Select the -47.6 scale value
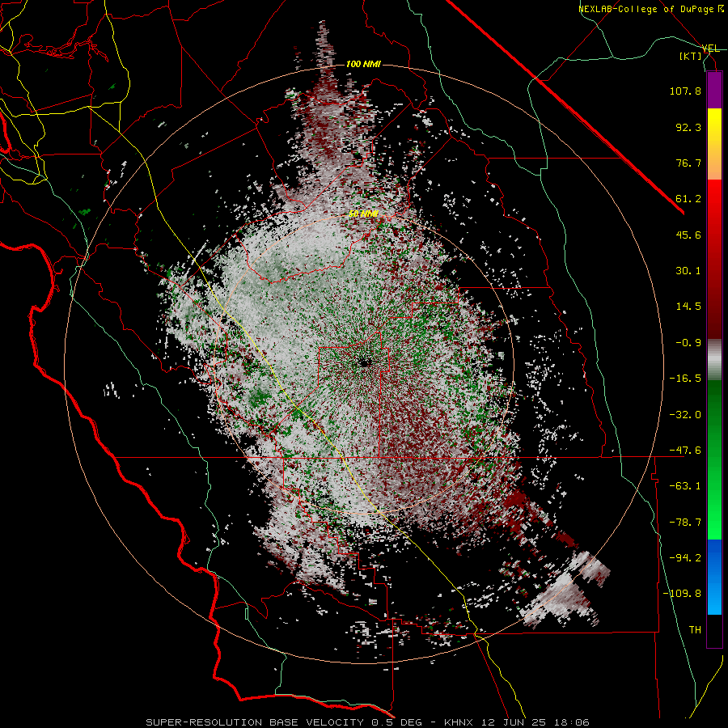The width and height of the screenshot is (728, 728). coord(685,451)
